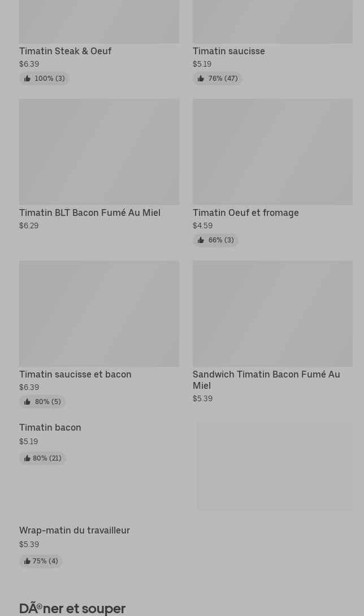This screenshot has width=364, height=616.
Task: Click thumbs-up icon under Timatin saucisse et bacon
Action: coord(27,402)
